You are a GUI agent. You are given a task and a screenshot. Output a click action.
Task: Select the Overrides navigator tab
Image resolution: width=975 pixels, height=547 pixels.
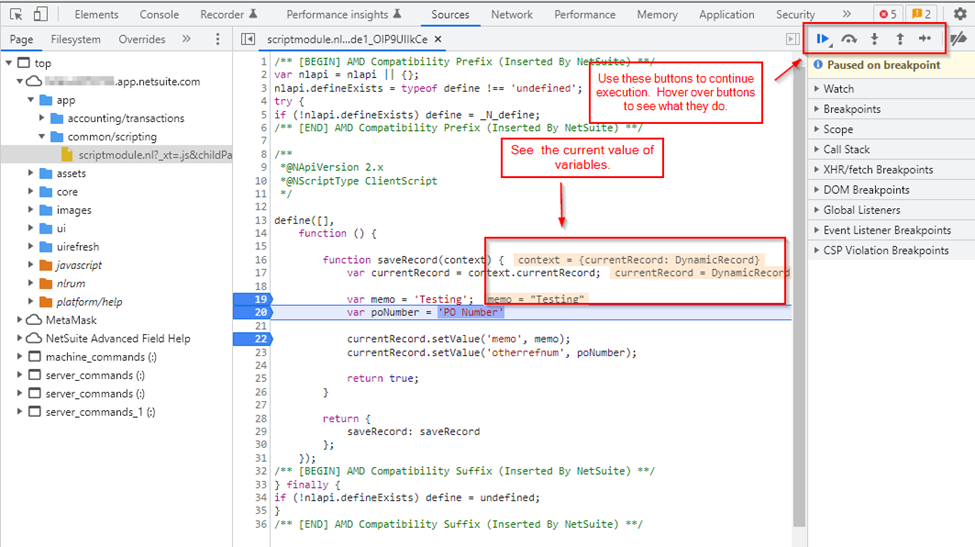point(142,39)
